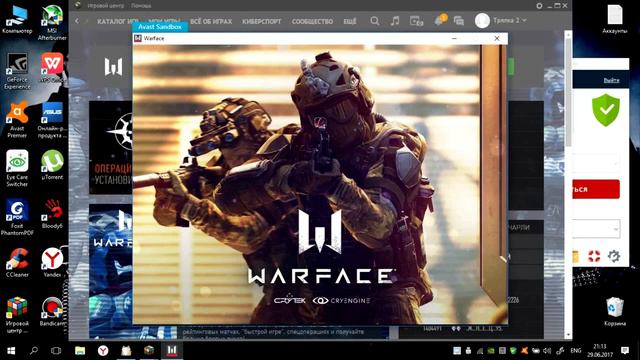Open the CCleaner desktop shortcut
The height and width of the screenshot is (360, 640).
pos(17,262)
